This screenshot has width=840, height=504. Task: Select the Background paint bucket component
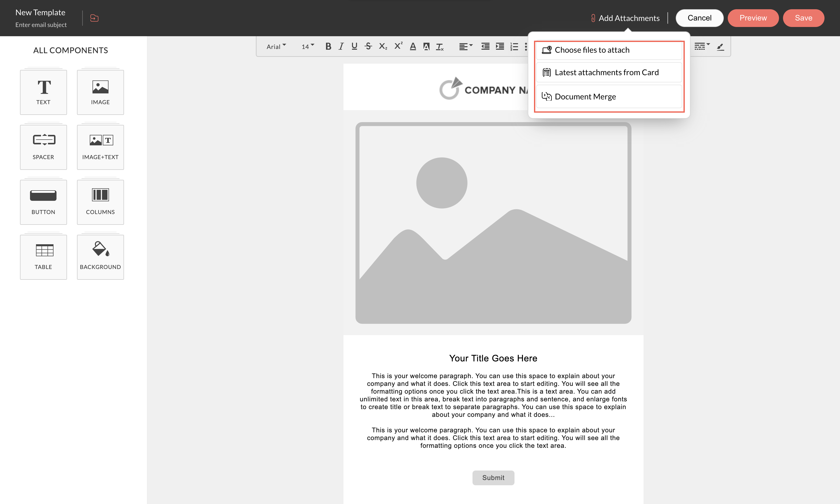point(100,257)
